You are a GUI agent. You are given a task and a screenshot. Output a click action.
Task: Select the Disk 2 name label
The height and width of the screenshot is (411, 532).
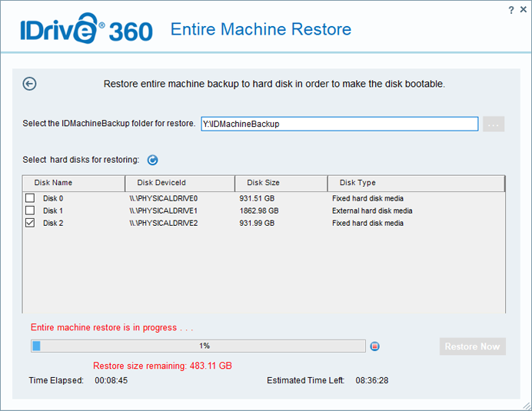(x=53, y=223)
